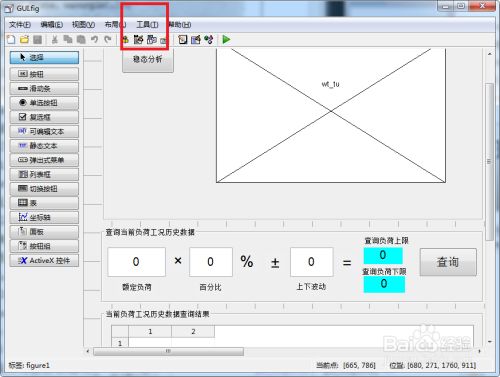Select the 稳态分析 button on the canvas
Image resolution: width=500 pixels, height=377 pixels.
148,60
